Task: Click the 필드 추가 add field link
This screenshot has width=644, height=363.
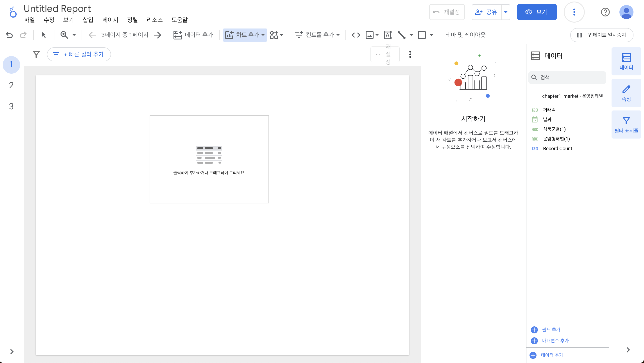Action: tap(551, 329)
